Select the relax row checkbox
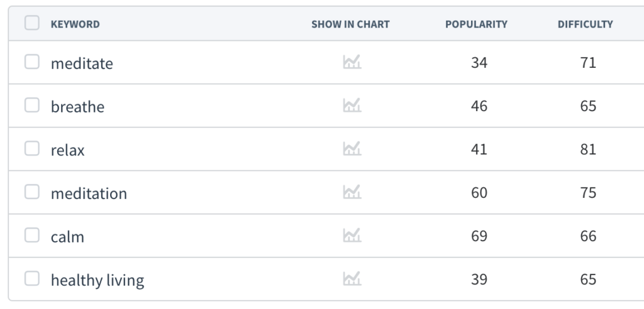The width and height of the screenshot is (644, 309). (x=32, y=149)
